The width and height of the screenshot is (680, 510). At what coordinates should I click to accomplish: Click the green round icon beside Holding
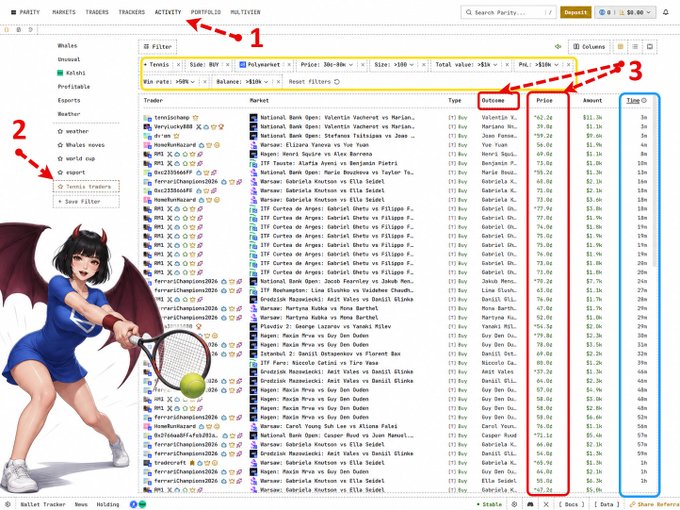tap(142, 504)
